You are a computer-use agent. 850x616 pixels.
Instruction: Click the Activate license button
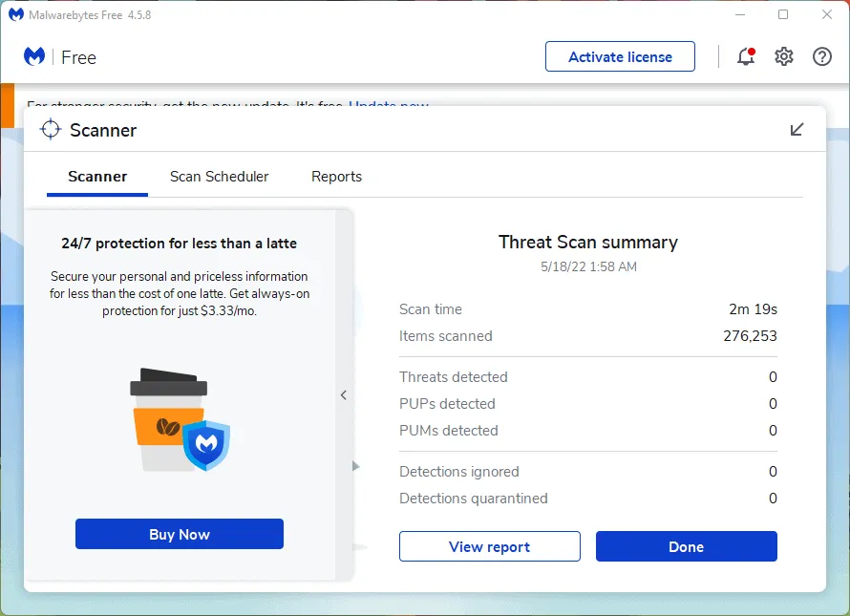point(620,56)
